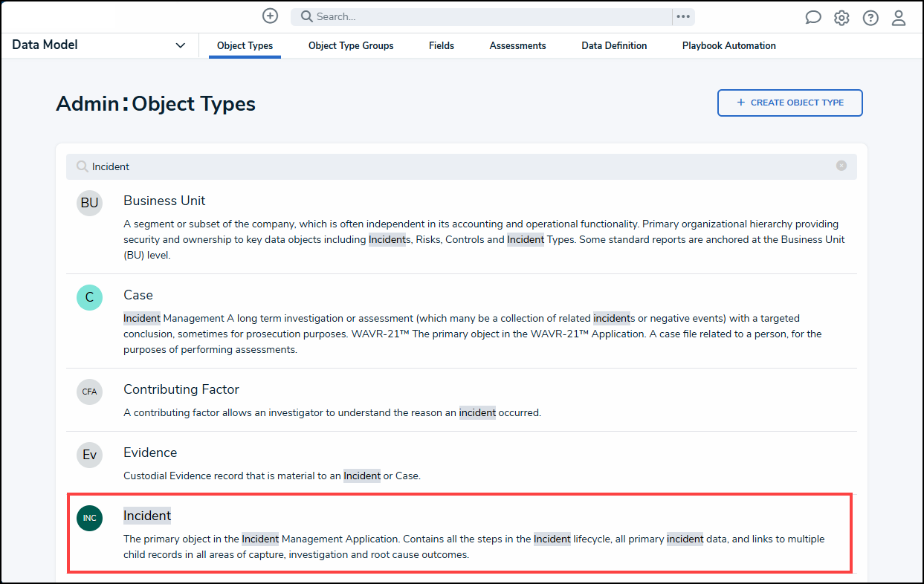Open the Playbook Automation tab
Image resolution: width=924 pixels, height=584 pixels.
click(728, 45)
